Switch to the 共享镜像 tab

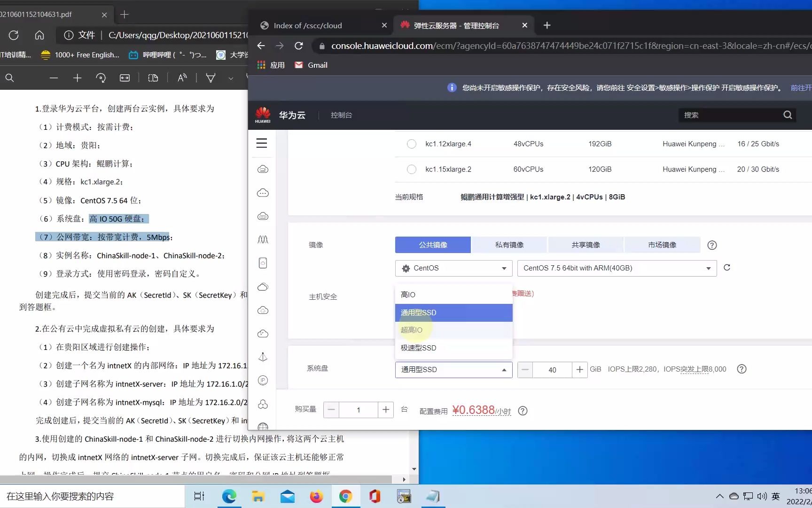click(586, 245)
